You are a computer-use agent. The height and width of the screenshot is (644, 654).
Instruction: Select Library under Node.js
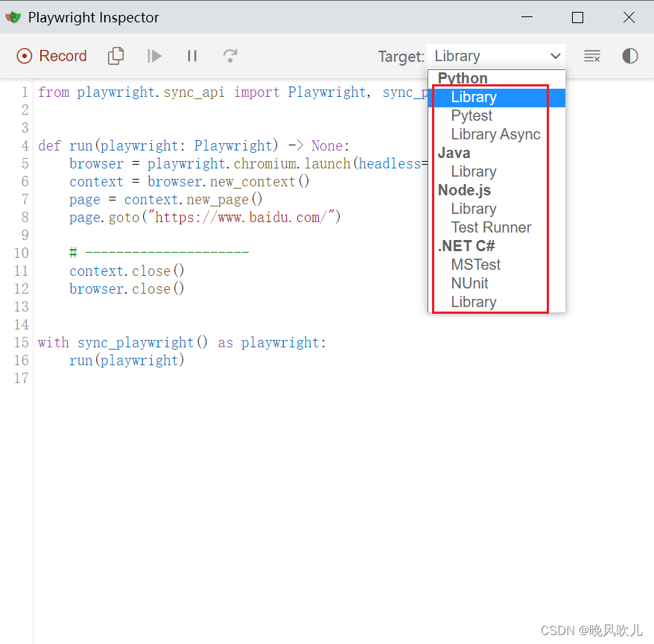497,209
